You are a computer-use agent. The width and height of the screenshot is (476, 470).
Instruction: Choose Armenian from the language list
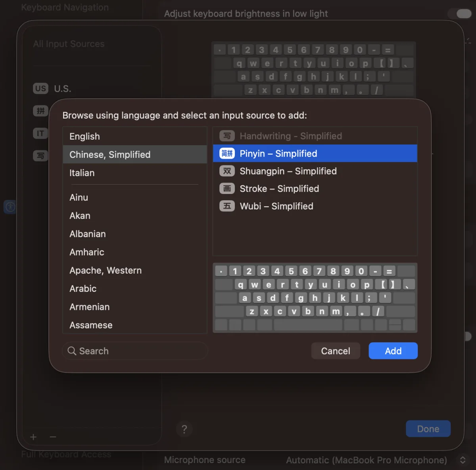(x=135, y=307)
